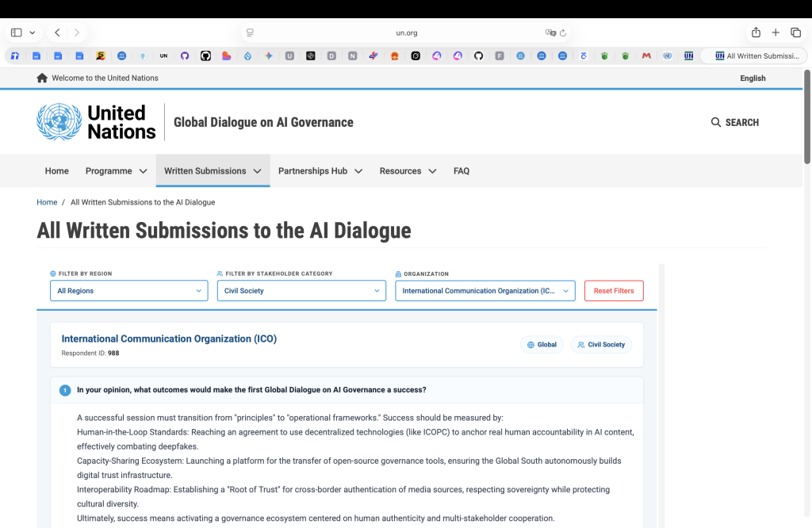Follow the Home breadcrumb link
Screen dimensions: 812x528
click(x=47, y=202)
